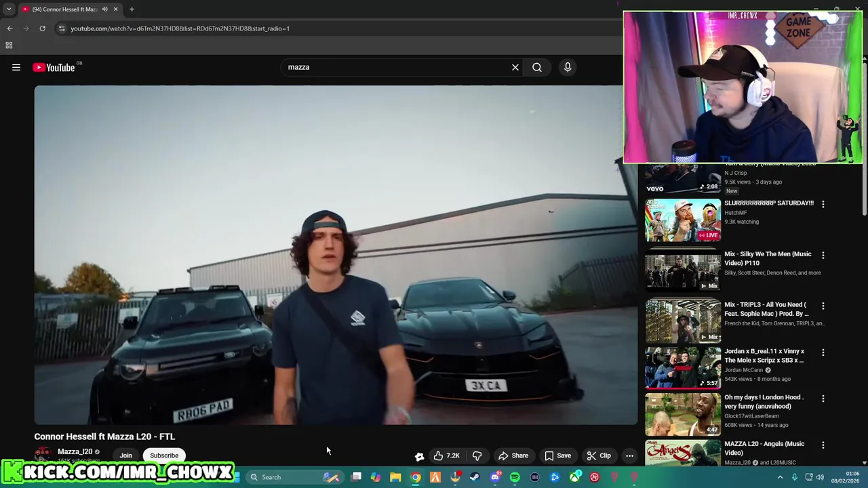Open options for Jordan x B_real.11 video
The image size is (868, 488).
823,352
